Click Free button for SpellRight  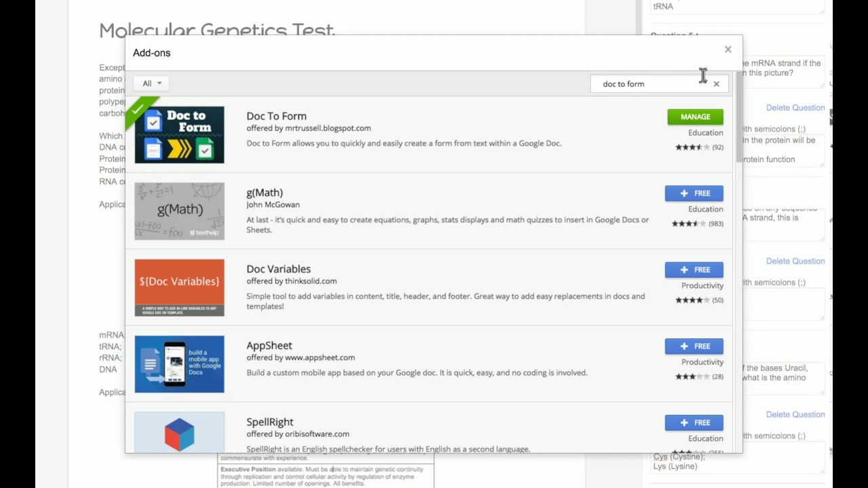[694, 423]
